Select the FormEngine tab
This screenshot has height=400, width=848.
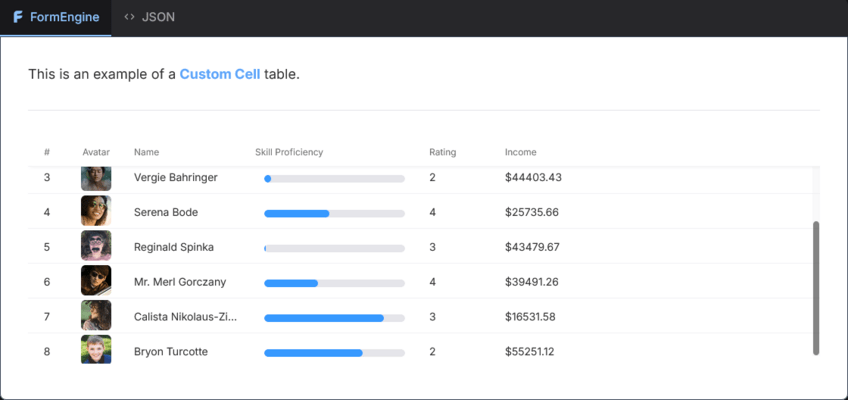(x=56, y=17)
